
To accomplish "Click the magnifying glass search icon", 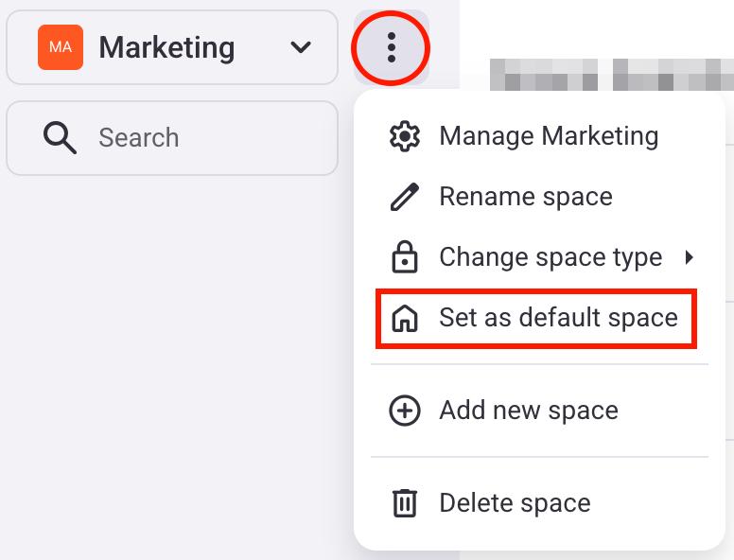I will [60, 138].
